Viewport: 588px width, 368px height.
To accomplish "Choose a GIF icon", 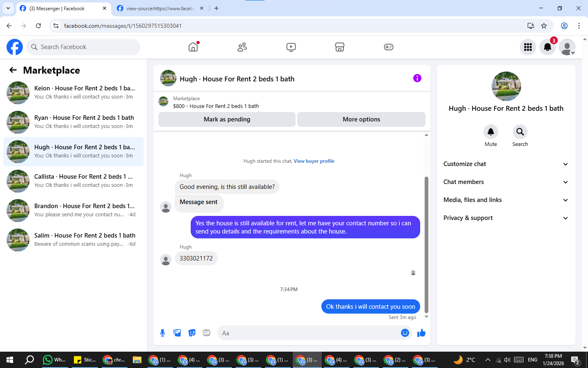I will (207, 333).
